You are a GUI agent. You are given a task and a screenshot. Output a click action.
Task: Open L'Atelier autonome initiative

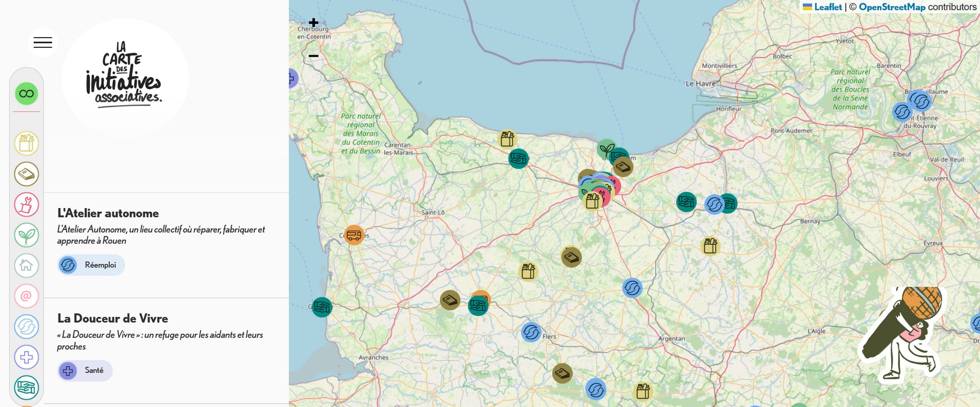108,213
